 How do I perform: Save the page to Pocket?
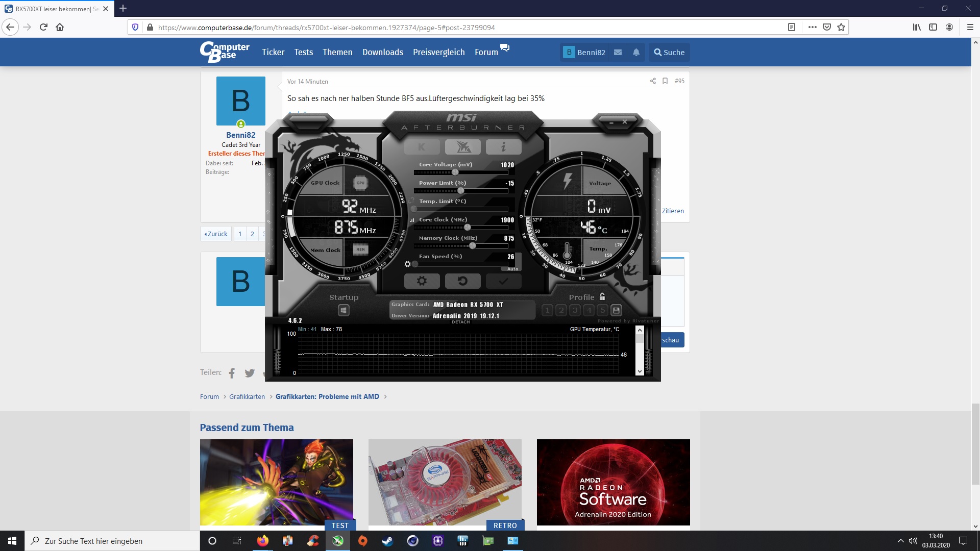tap(827, 27)
